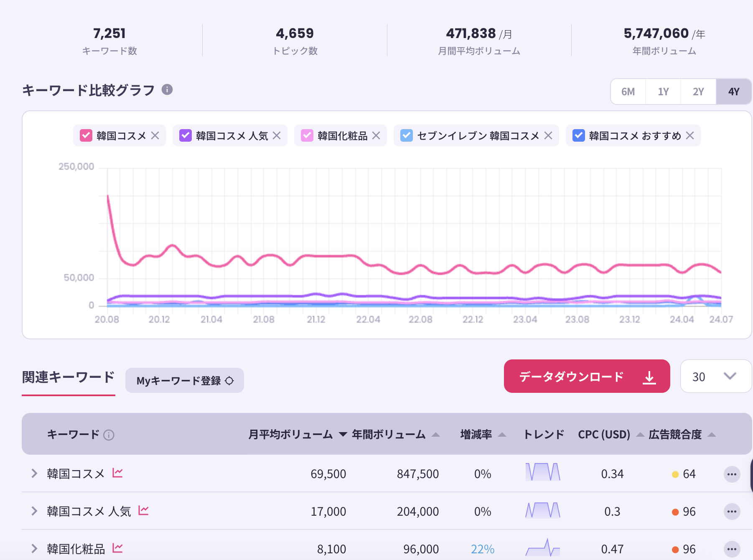
Task: Click the chart icon next to 韓国化粧品 row
Action: [x=117, y=548]
